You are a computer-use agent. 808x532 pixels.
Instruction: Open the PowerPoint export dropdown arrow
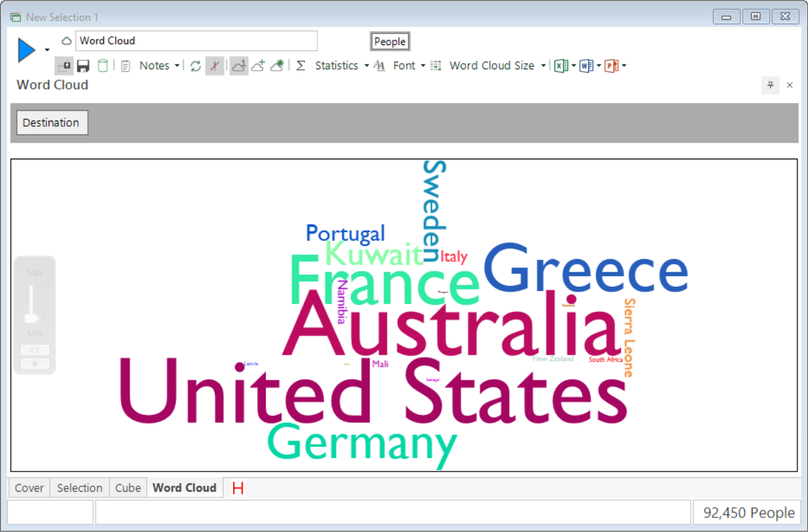tap(624, 66)
